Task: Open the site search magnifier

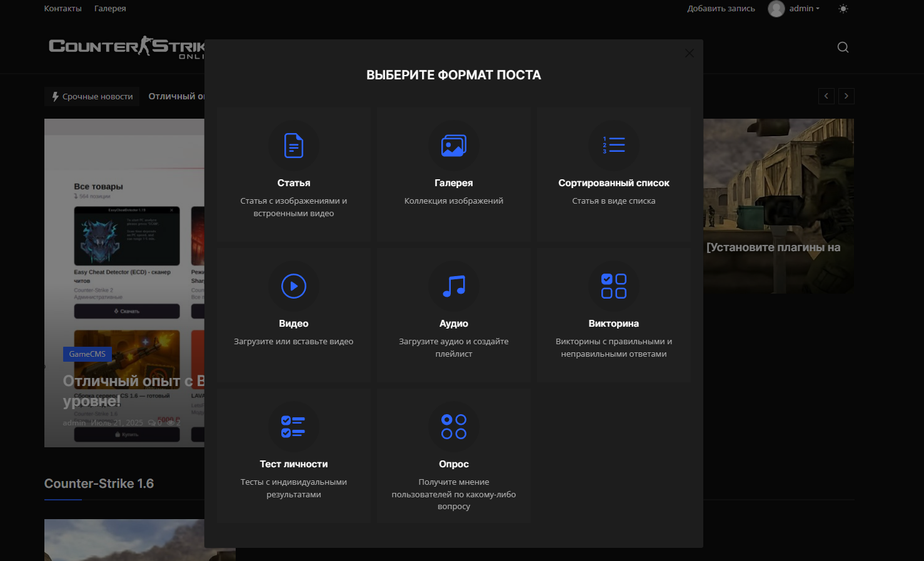Action: coord(843,47)
